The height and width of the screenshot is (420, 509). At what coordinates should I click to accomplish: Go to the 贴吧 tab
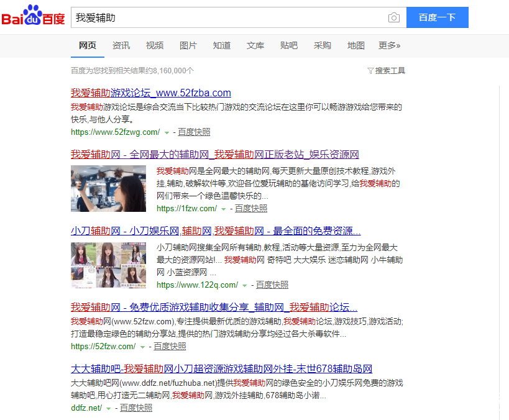289,45
